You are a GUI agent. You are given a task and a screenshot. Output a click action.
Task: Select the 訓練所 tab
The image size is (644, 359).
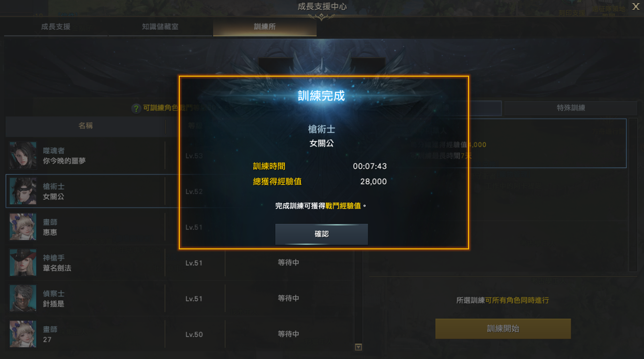265,27
